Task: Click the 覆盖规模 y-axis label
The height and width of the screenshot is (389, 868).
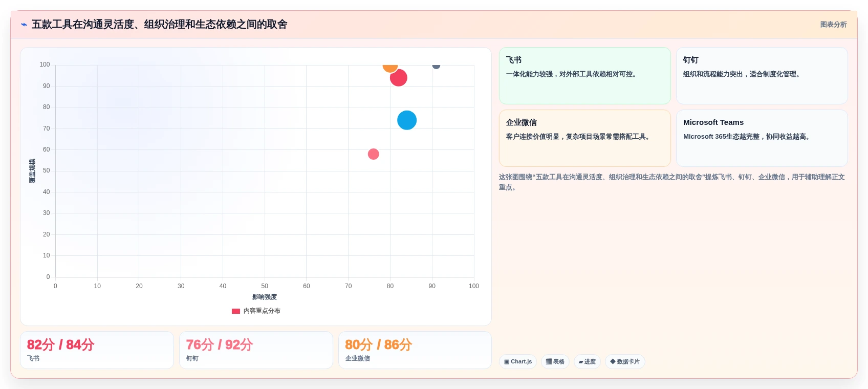Action: [x=32, y=171]
